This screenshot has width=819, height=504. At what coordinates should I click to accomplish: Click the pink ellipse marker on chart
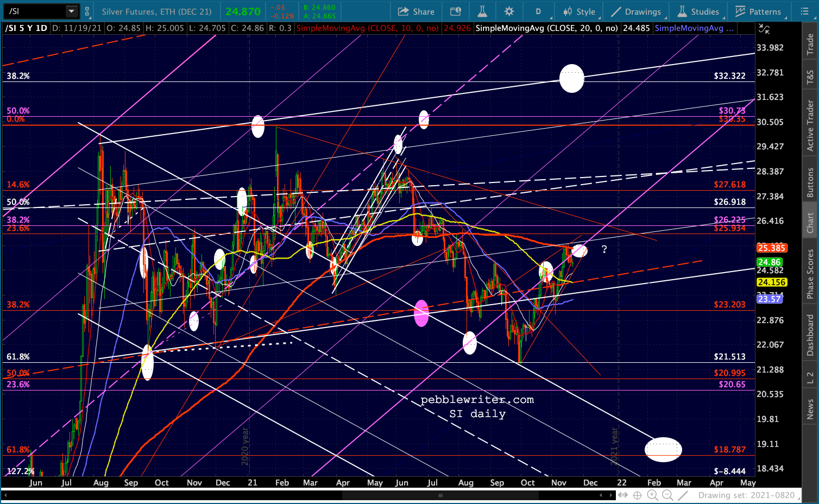(x=421, y=313)
